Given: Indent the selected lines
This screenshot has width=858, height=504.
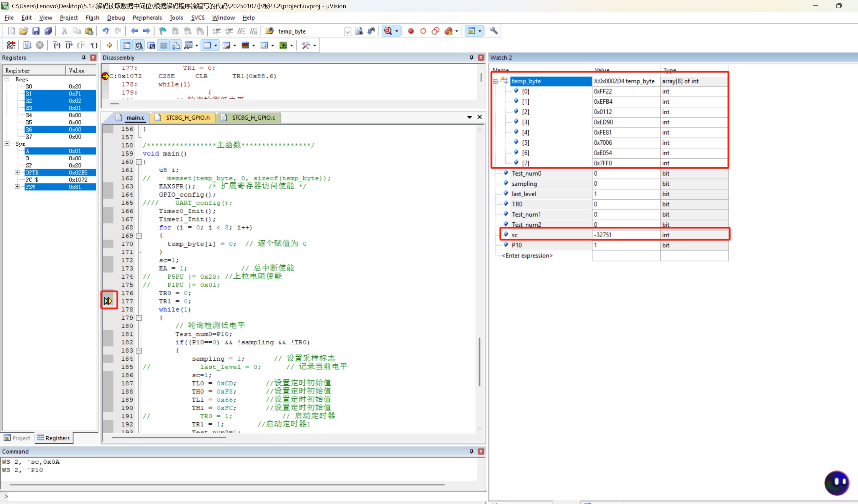Looking at the screenshot, I should [216, 31].
